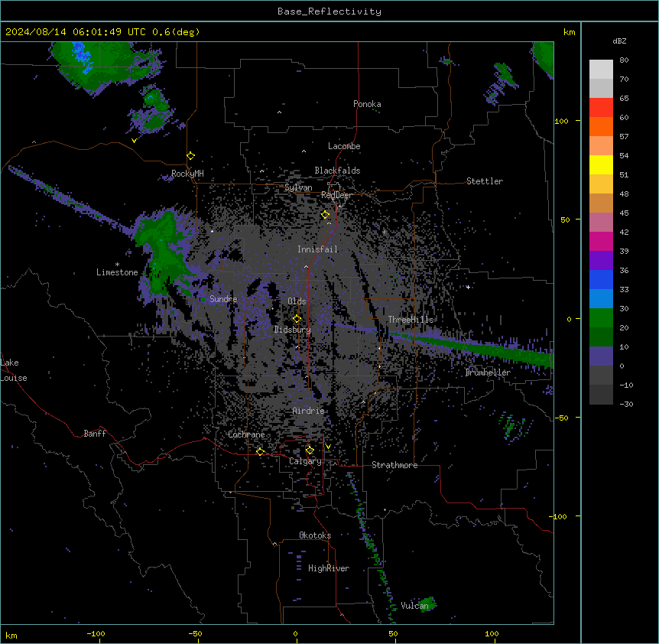Click the white plus marker west of Drumheller area
The height and width of the screenshot is (644, 659).
(468, 287)
